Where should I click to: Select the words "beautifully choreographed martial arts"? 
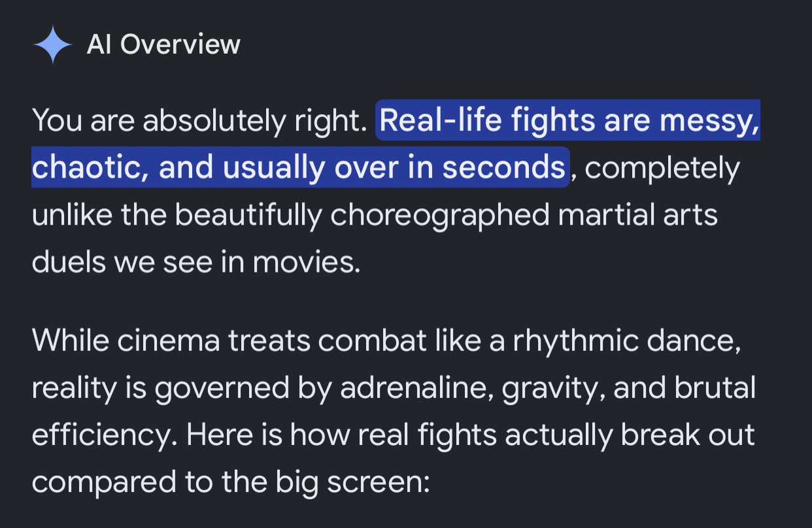pyautogui.click(x=443, y=216)
